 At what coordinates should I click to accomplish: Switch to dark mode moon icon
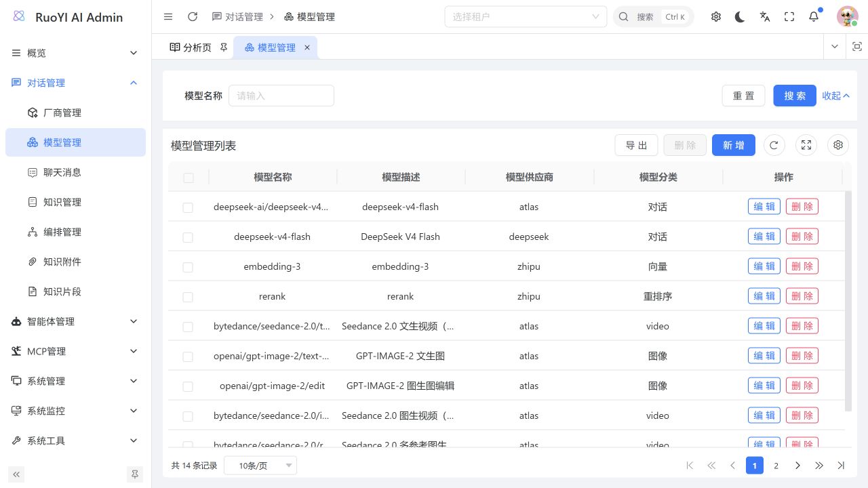tap(741, 17)
